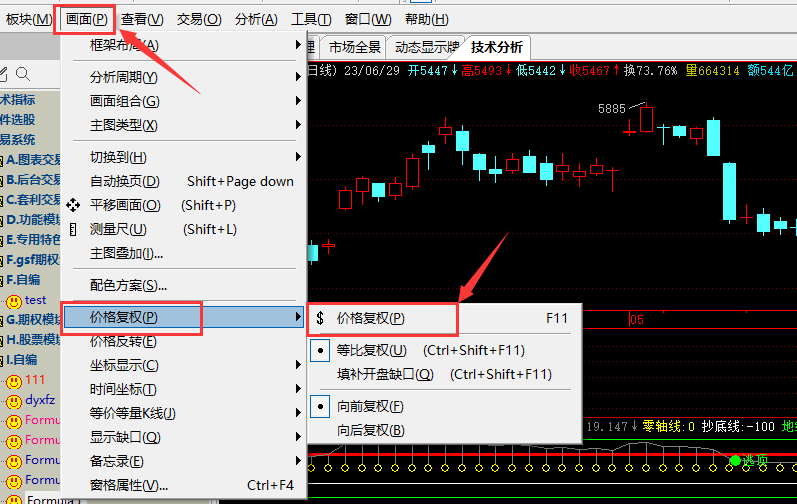
Task: Click the move icon beside 平移画面
Action: pyautogui.click(x=73, y=205)
